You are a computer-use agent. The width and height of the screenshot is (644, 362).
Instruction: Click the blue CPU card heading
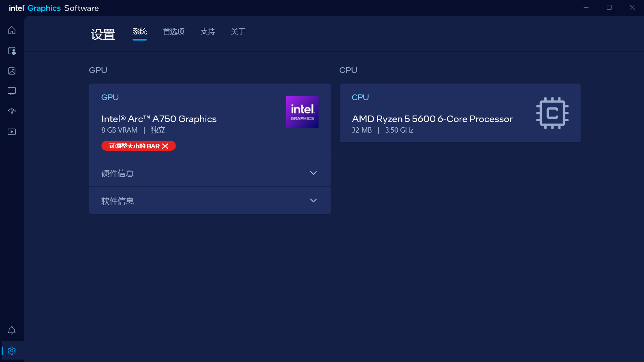click(x=360, y=97)
